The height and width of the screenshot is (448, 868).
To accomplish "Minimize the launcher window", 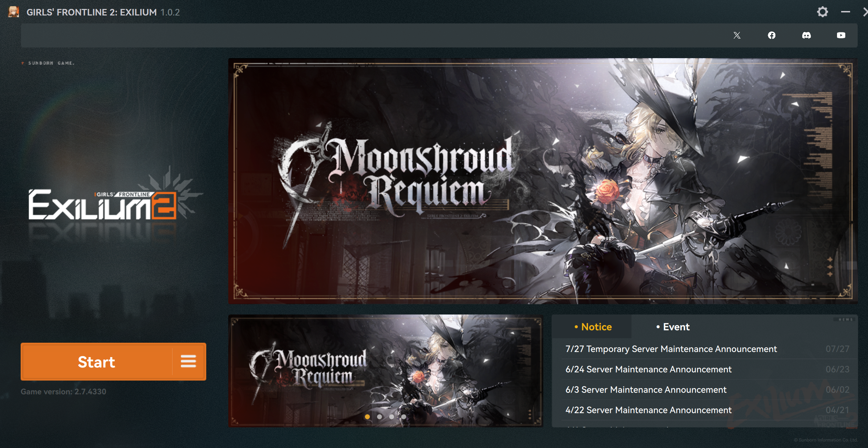I will (846, 12).
